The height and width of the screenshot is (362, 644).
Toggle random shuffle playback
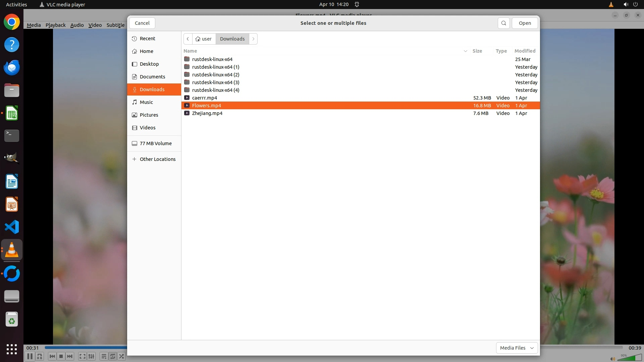(121, 356)
